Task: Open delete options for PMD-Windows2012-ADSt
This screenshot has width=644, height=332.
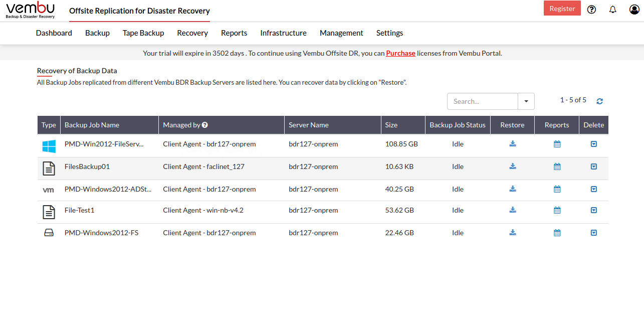Action: coord(594,189)
